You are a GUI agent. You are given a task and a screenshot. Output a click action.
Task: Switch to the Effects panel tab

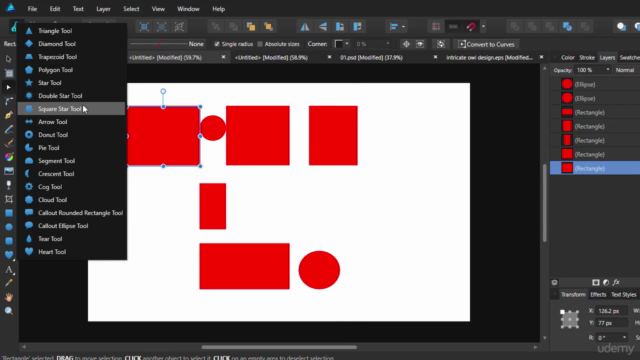pyautogui.click(x=598, y=294)
